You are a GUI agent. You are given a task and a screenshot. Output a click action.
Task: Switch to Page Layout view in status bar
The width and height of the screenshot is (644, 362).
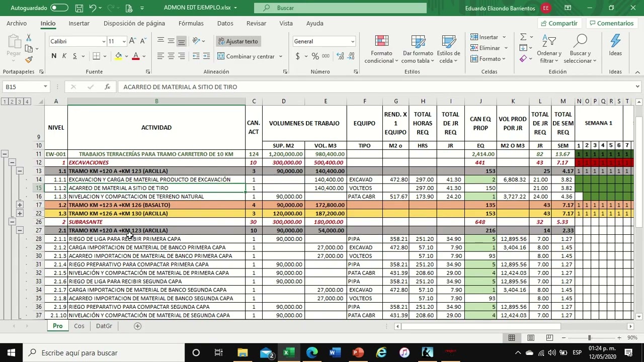[x=531, y=338]
